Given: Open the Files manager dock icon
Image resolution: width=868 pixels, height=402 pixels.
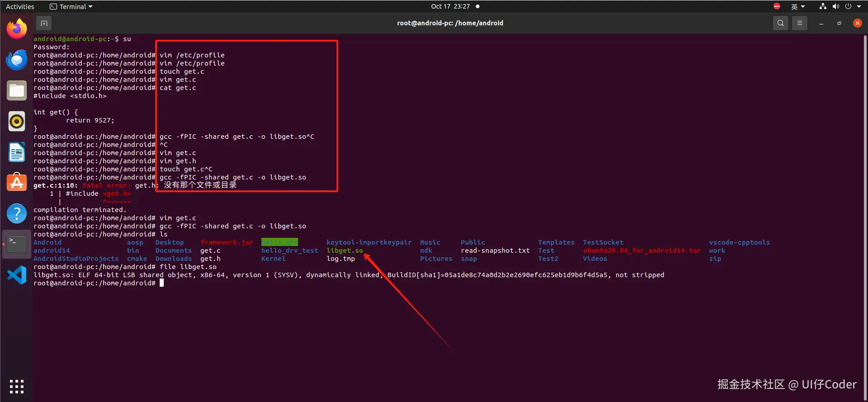Looking at the screenshot, I should [17, 90].
